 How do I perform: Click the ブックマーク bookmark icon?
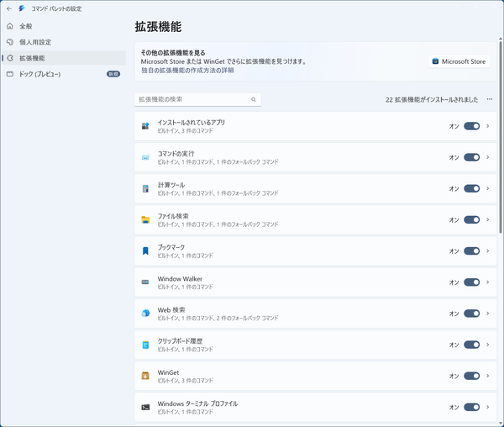[x=145, y=251]
